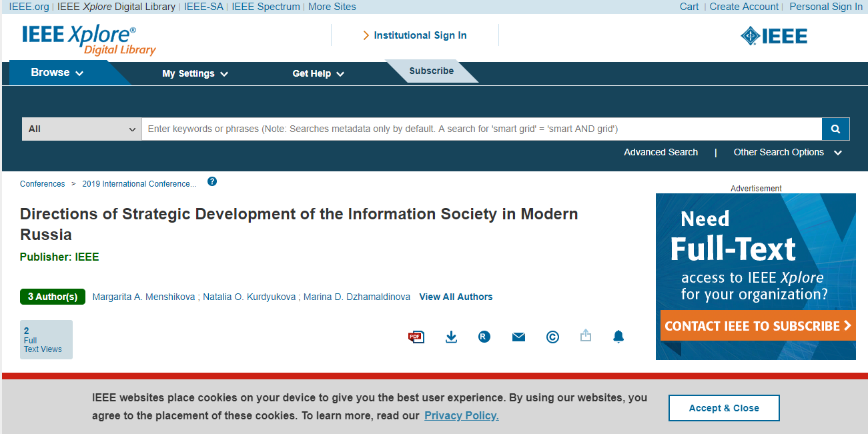The width and height of the screenshot is (868, 434).
Task: Open the All search category dropdown
Action: pyautogui.click(x=82, y=129)
